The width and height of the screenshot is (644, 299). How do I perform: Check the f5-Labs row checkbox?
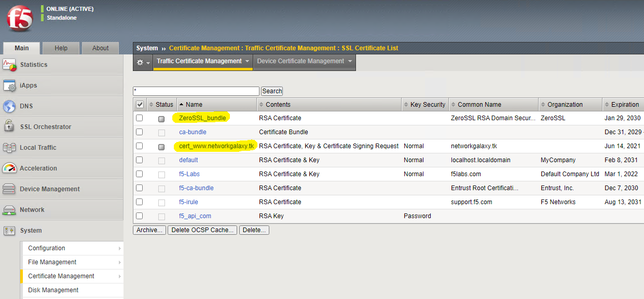139,174
